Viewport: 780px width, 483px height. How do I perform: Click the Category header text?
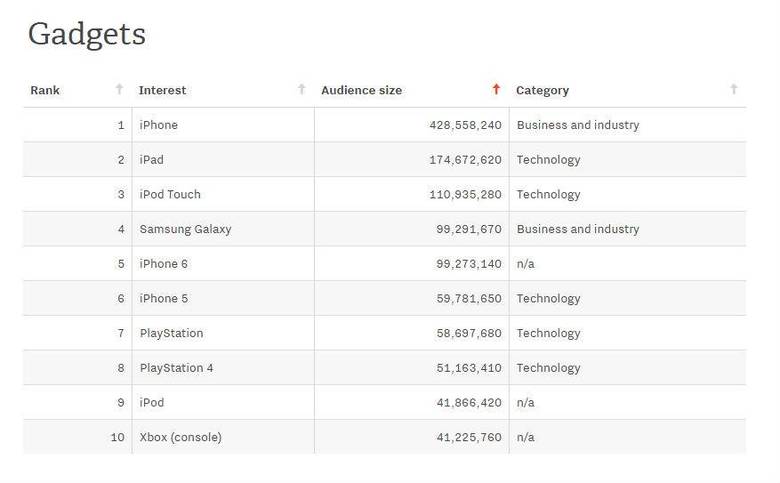tap(542, 90)
